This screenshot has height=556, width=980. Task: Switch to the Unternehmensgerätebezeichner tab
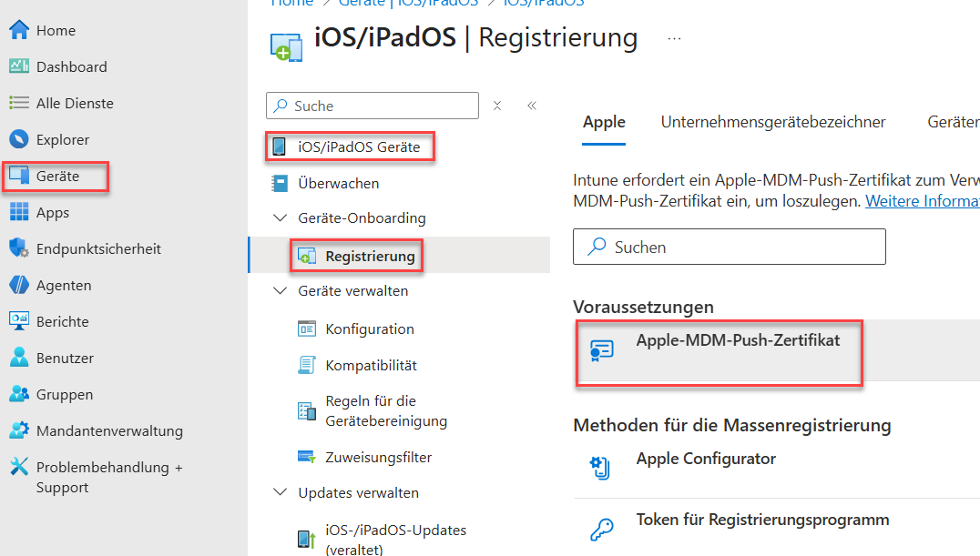[773, 122]
